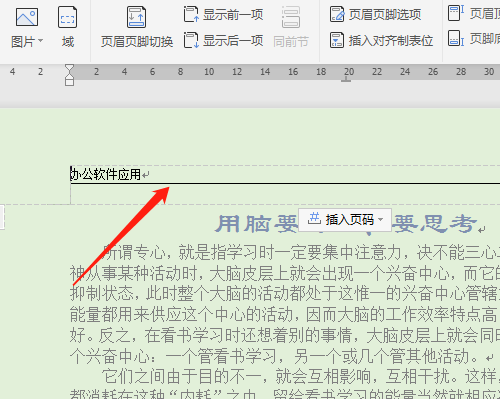Image resolution: width=500 pixels, height=399 pixels.
Task: Expand the 插入页码 dropdown arrow
Action: coord(381,220)
